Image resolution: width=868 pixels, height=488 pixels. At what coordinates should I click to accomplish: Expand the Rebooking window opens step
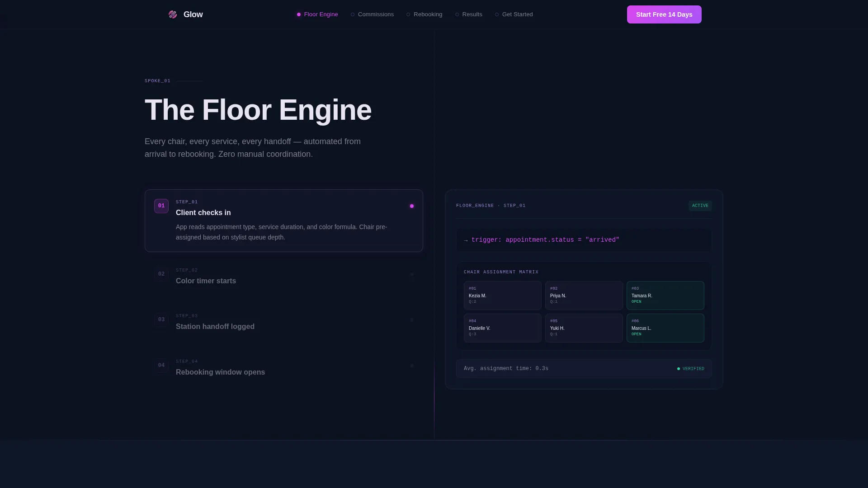click(x=284, y=367)
